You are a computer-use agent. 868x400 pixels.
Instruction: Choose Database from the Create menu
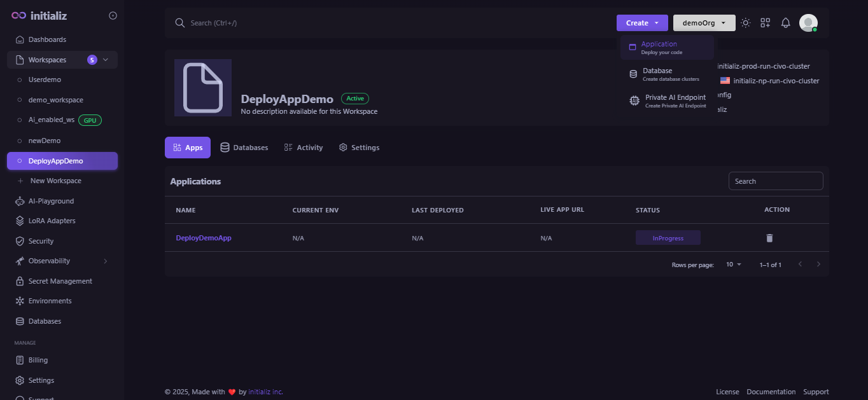[x=667, y=74]
